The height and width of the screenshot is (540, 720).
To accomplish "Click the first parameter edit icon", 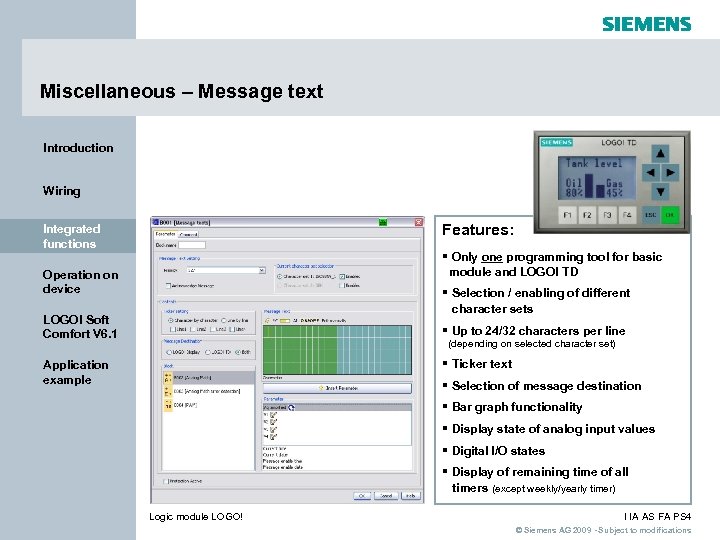I will point(274,415).
